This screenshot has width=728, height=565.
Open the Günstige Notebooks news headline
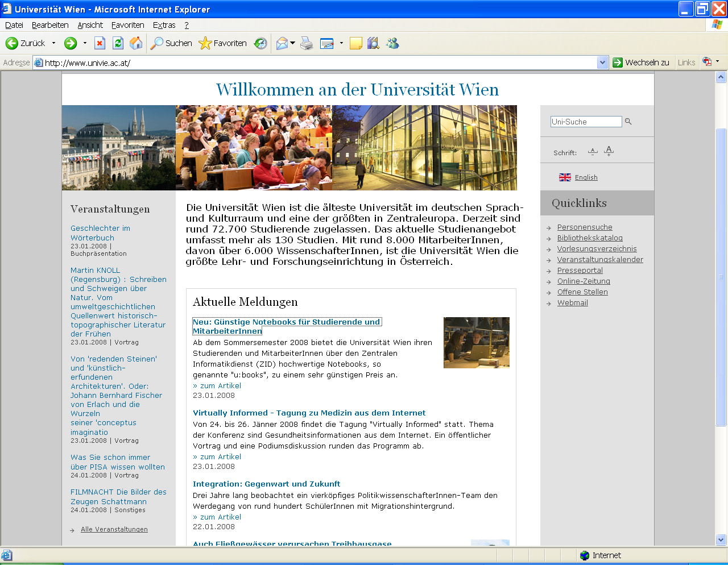coord(287,326)
